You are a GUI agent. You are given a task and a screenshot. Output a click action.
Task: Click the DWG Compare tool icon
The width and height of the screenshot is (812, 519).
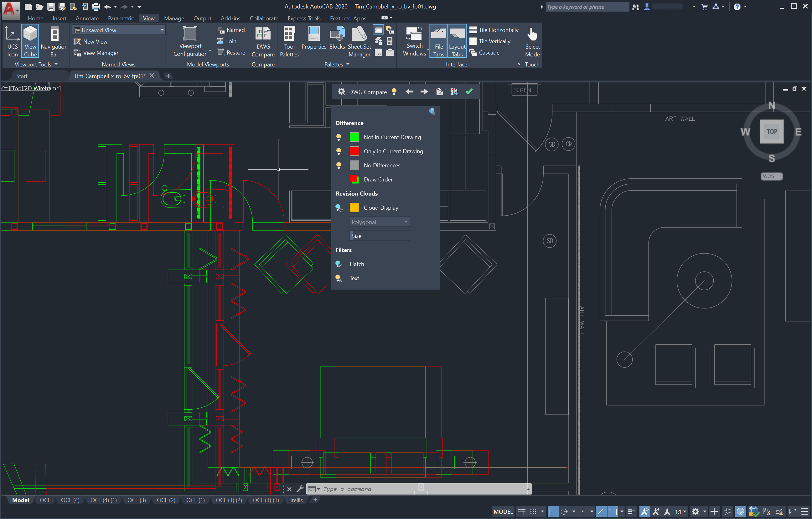(x=263, y=40)
